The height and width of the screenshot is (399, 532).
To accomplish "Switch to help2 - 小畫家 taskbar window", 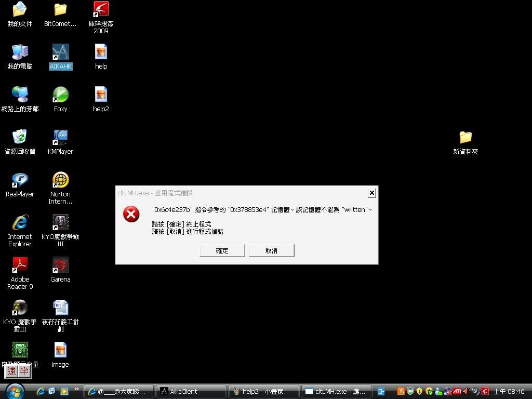I will click(x=263, y=391).
